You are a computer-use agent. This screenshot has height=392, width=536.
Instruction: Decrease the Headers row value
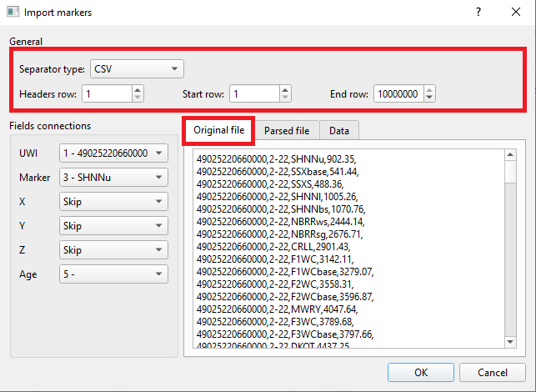click(x=138, y=98)
